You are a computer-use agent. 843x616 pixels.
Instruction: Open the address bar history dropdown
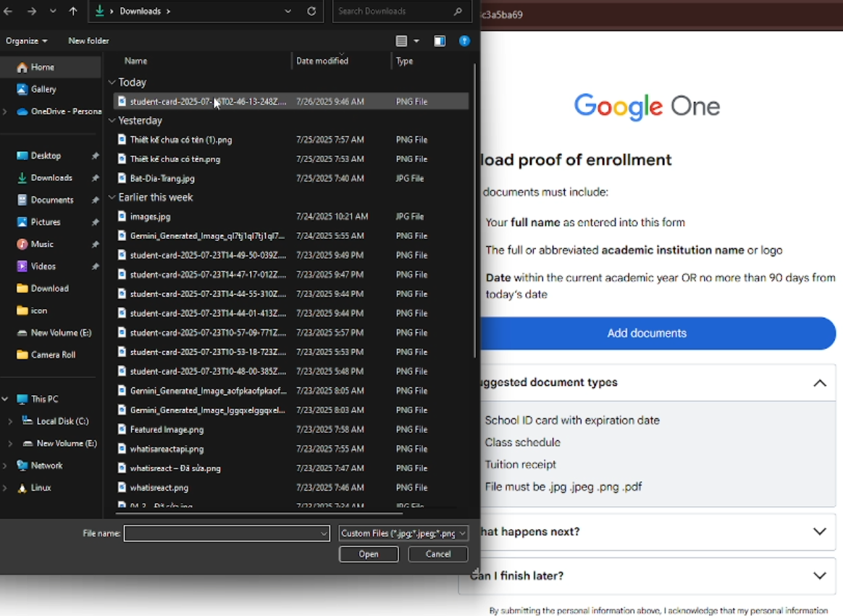click(288, 11)
